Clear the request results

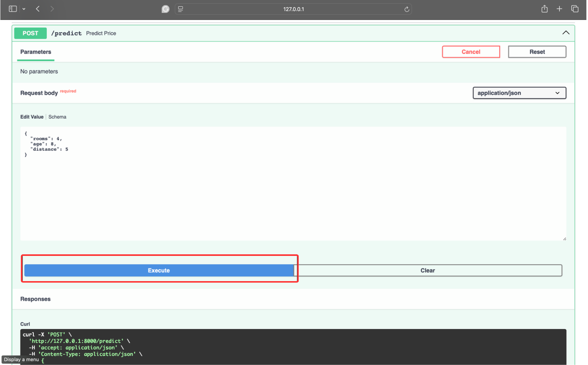coord(427,270)
